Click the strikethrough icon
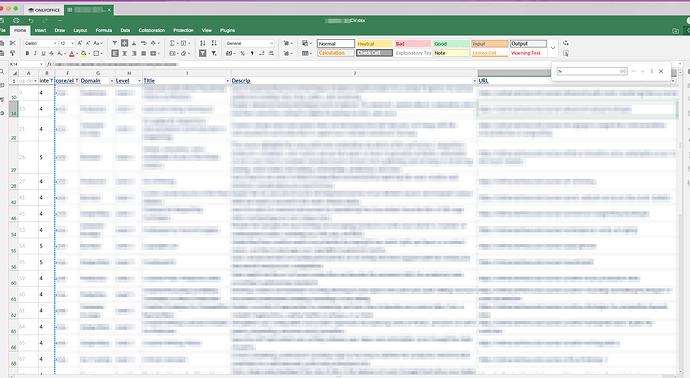 [51, 53]
